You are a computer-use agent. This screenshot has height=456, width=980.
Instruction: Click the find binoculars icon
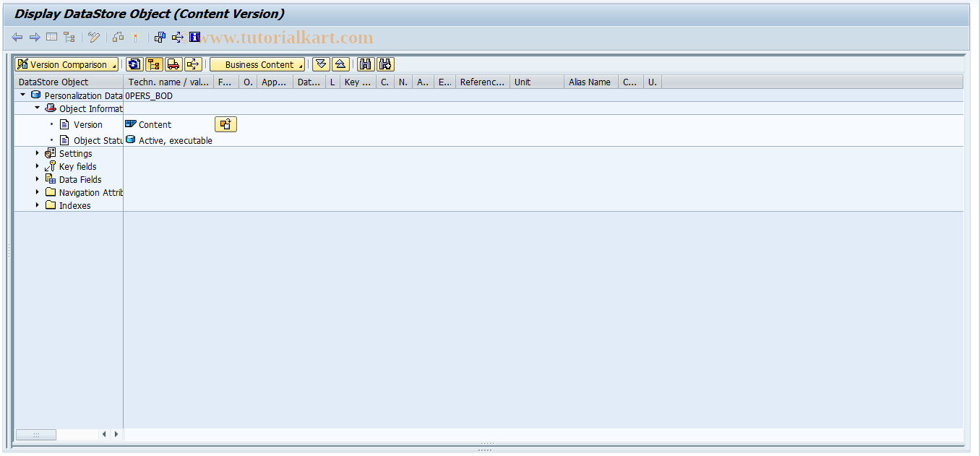pos(366,64)
